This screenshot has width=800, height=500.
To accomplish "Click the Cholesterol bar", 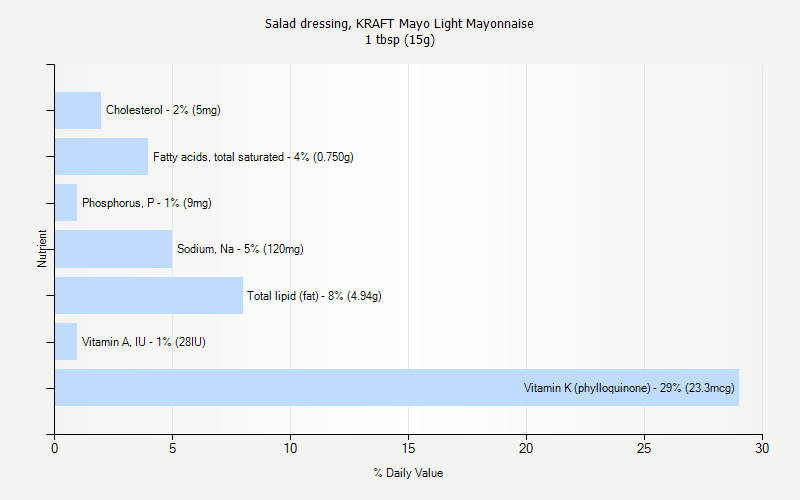I will 78,110.
